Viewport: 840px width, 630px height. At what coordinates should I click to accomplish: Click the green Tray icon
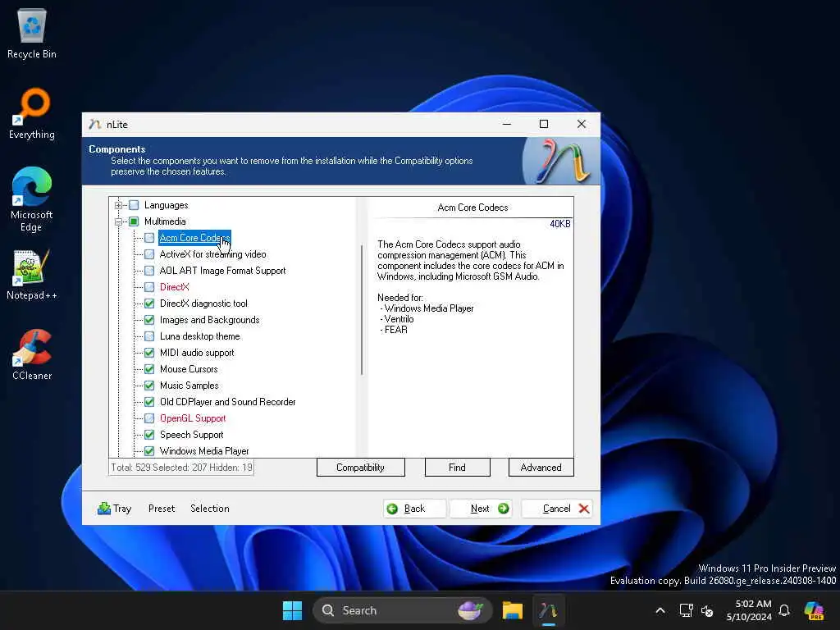[104, 509]
